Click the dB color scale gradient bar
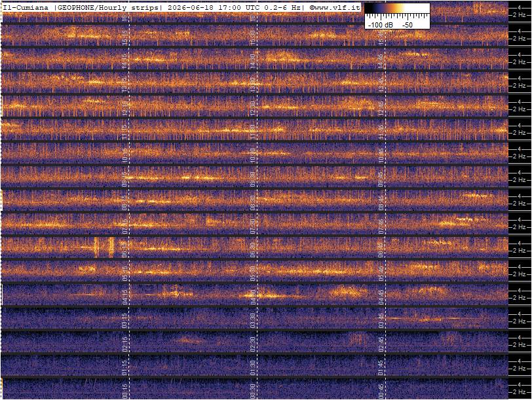Image resolution: width=532 pixels, height=400 pixels. [x=397, y=9]
